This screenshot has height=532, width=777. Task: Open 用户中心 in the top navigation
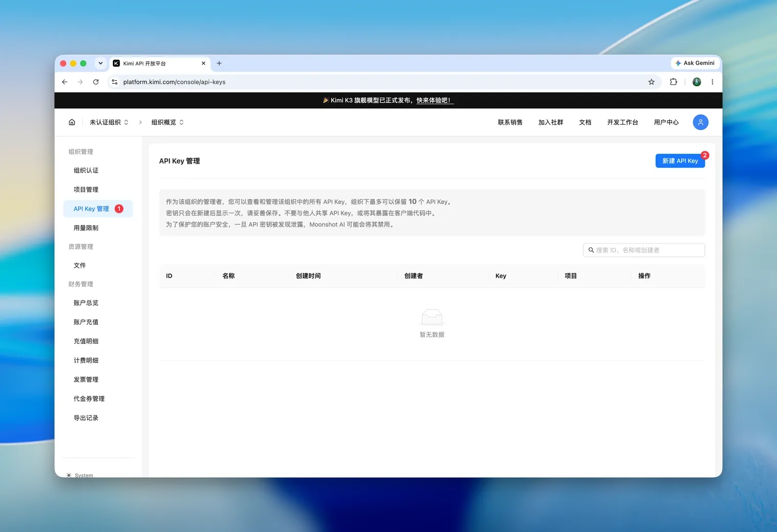[x=666, y=122]
